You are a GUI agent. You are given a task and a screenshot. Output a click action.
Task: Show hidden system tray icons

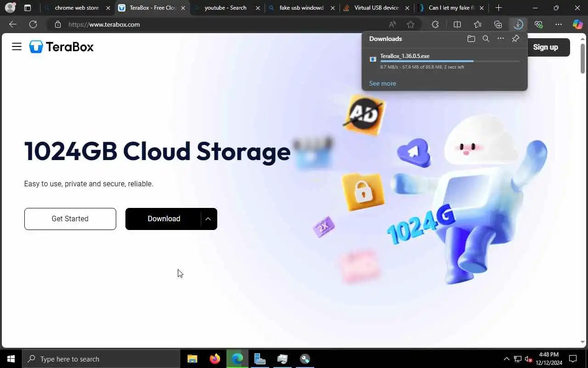point(507,359)
